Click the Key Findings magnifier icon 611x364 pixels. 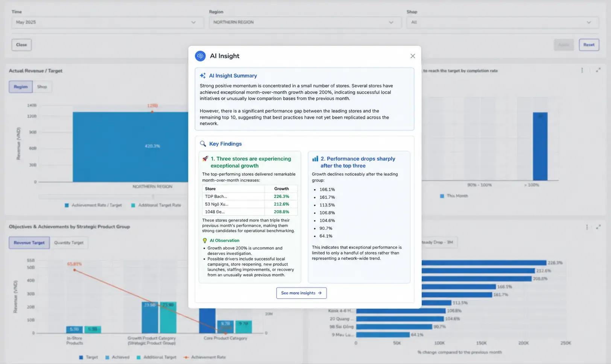(203, 144)
